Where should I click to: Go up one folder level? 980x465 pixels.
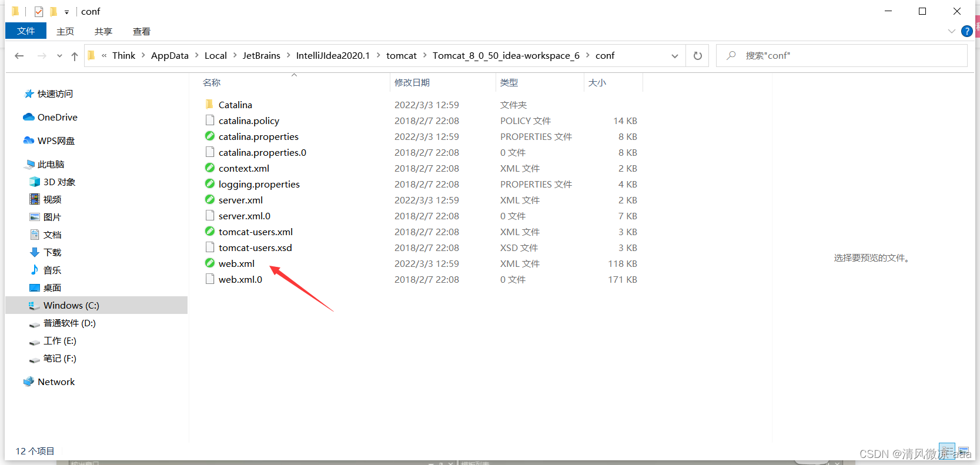pos(75,56)
